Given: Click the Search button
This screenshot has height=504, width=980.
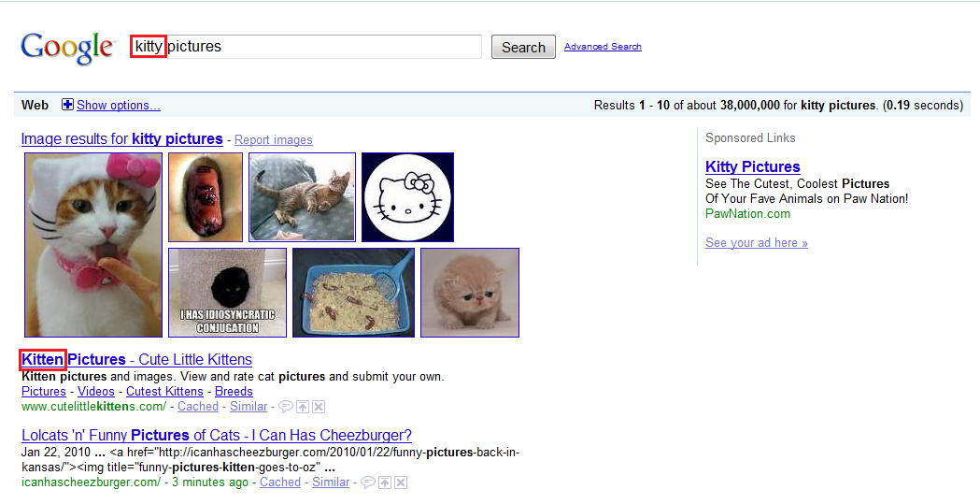Looking at the screenshot, I should 523,47.
